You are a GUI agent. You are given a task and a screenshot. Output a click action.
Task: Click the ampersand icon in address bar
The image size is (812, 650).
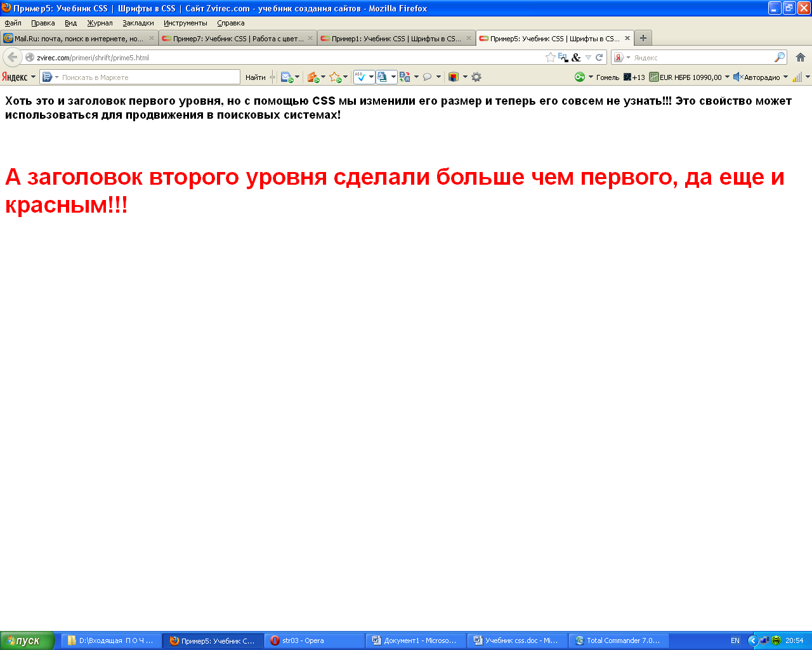576,57
